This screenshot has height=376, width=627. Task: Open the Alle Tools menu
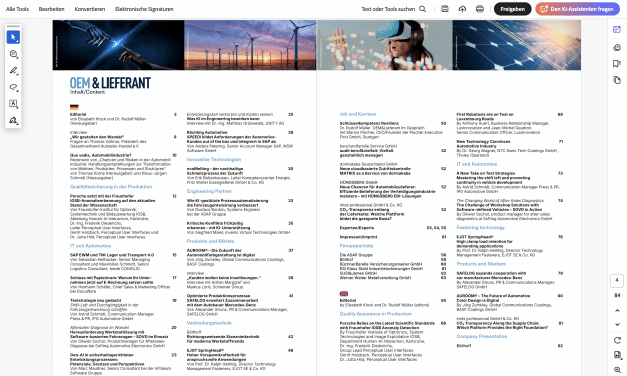click(x=17, y=9)
